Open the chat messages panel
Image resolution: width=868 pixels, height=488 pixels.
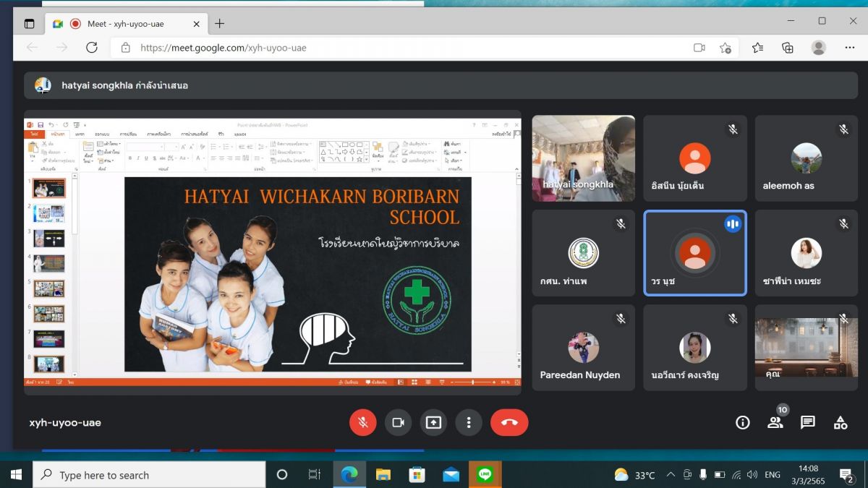[x=808, y=423]
